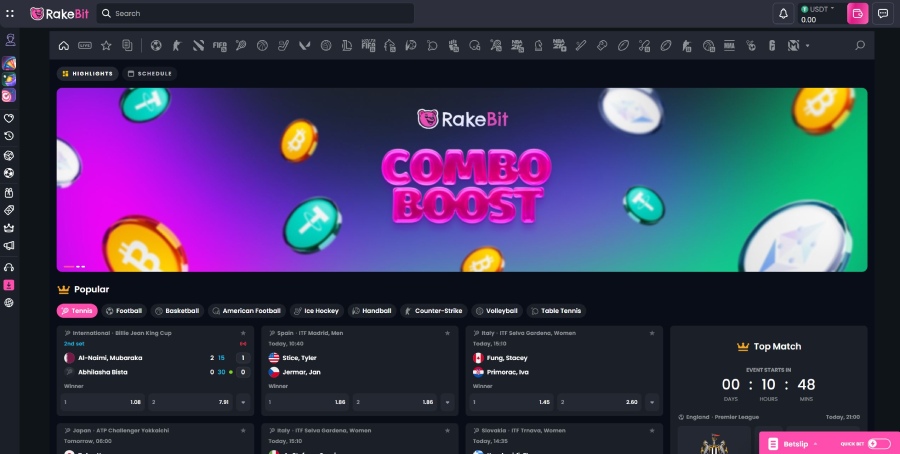Open the bet history slips icon
The image size is (900, 454).
pyautogui.click(x=127, y=45)
